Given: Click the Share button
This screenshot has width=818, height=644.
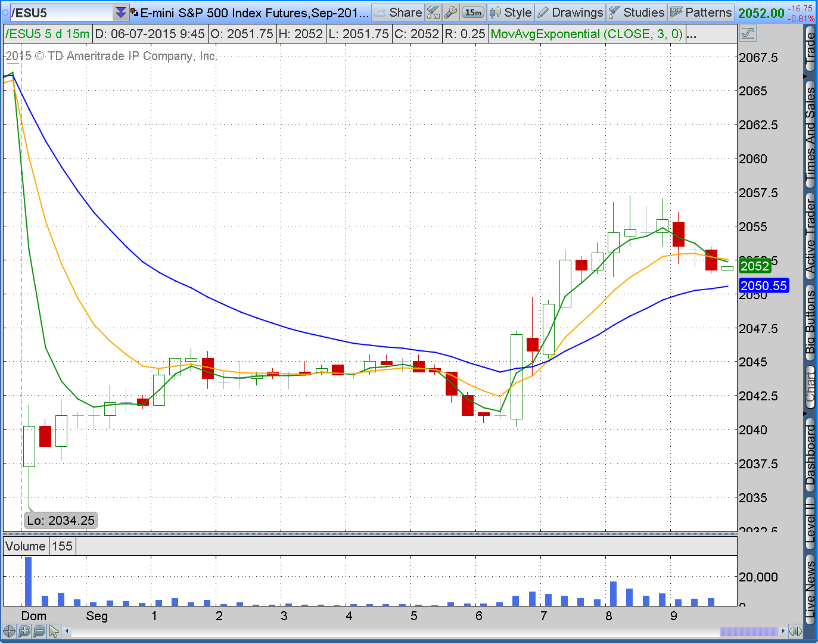Looking at the screenshot, I should point(398,12).
